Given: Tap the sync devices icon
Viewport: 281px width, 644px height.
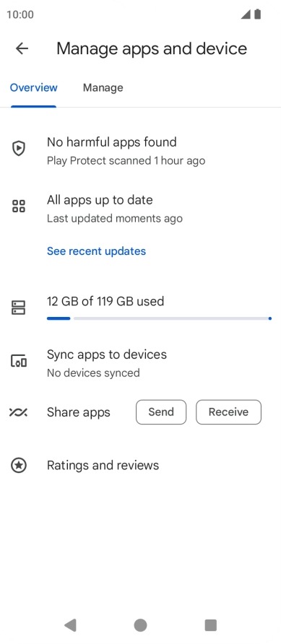Looking at the screenshot, I should 19,361.
